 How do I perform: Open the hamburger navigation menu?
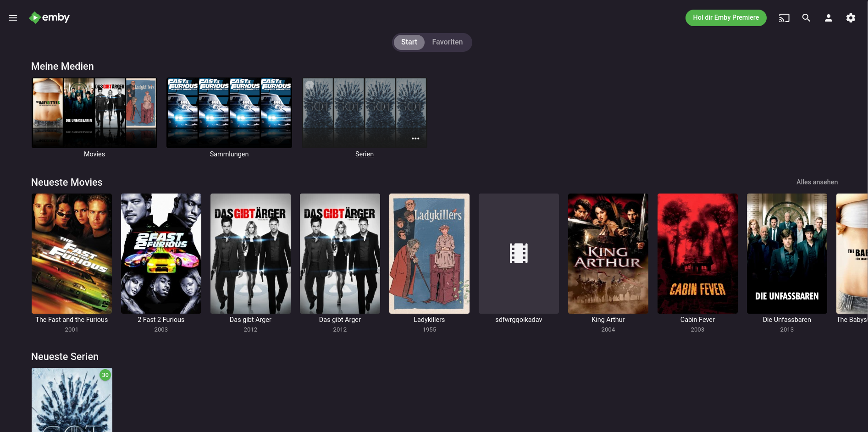(13, 18)
